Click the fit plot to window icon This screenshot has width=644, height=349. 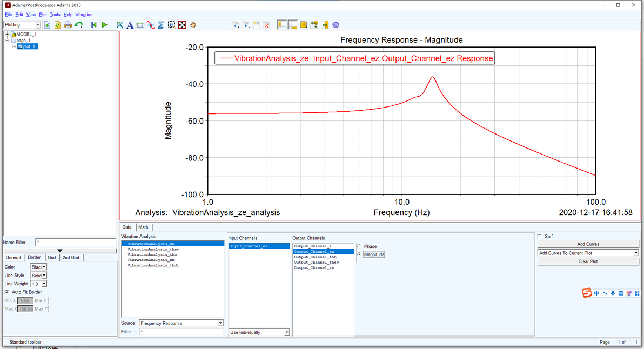pyautogui.click(x=182, y=25)
